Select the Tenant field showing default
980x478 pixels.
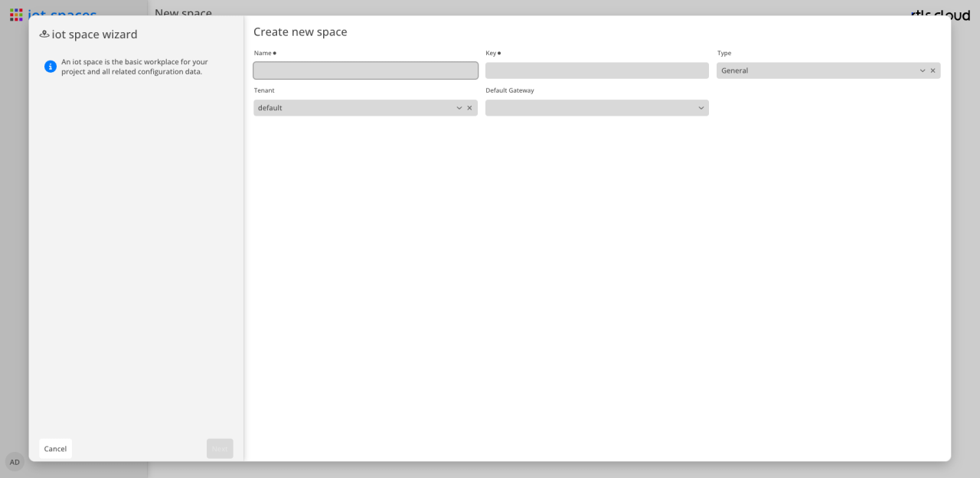point(365,108)
